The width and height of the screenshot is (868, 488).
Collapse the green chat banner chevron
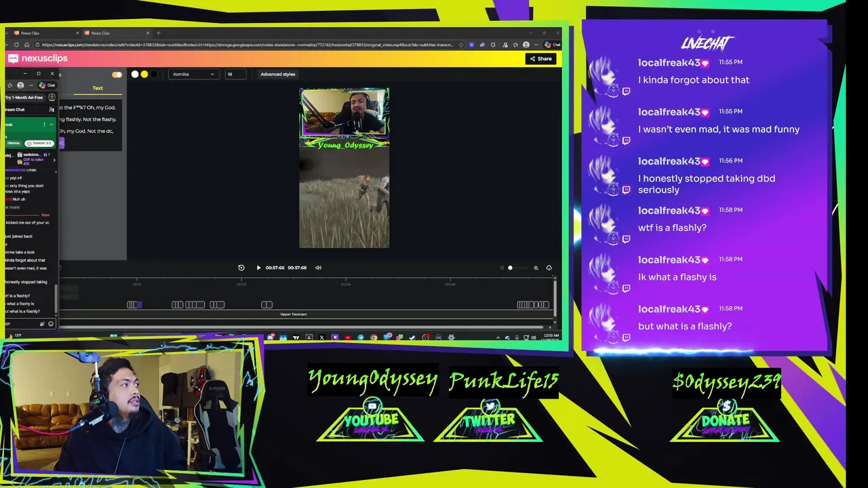pyautogui.click(x=52, y=124)
